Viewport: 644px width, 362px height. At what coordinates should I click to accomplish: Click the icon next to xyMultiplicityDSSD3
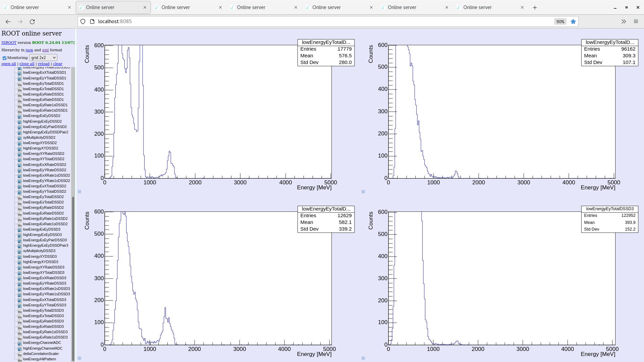tap(20, 251)
